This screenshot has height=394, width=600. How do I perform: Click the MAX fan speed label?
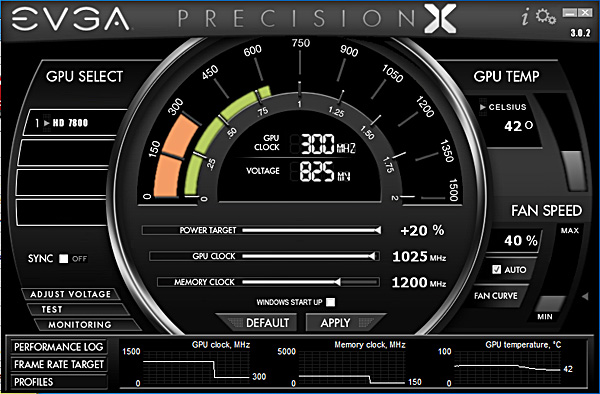[570, 231]
